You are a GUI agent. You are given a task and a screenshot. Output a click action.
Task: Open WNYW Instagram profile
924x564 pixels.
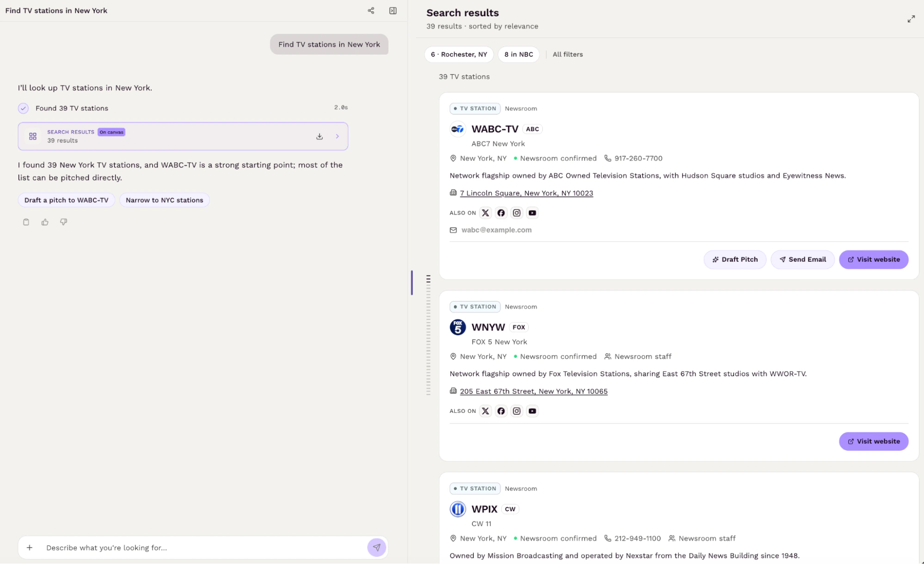517,411
